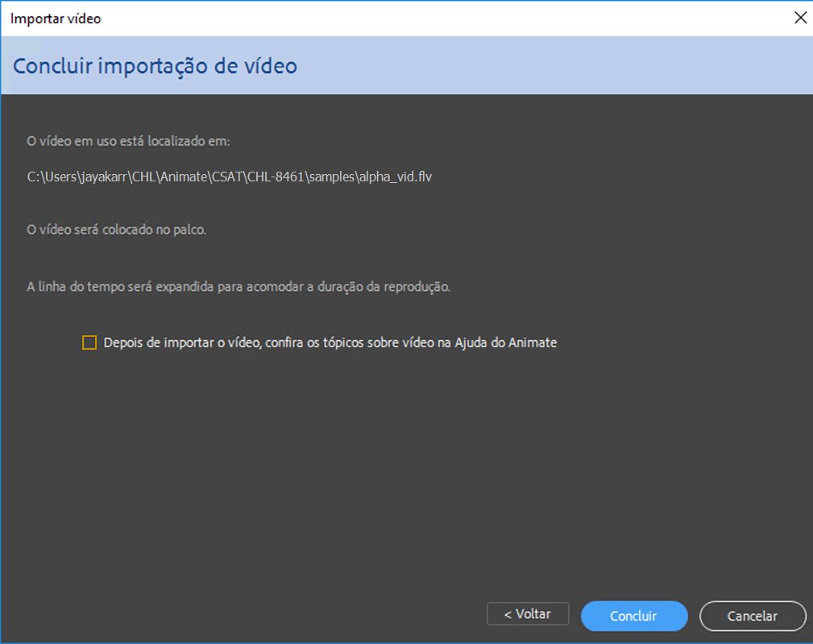Dismiss the dialog using the Cancelar button
813x644 pixels.
(752, 615)
